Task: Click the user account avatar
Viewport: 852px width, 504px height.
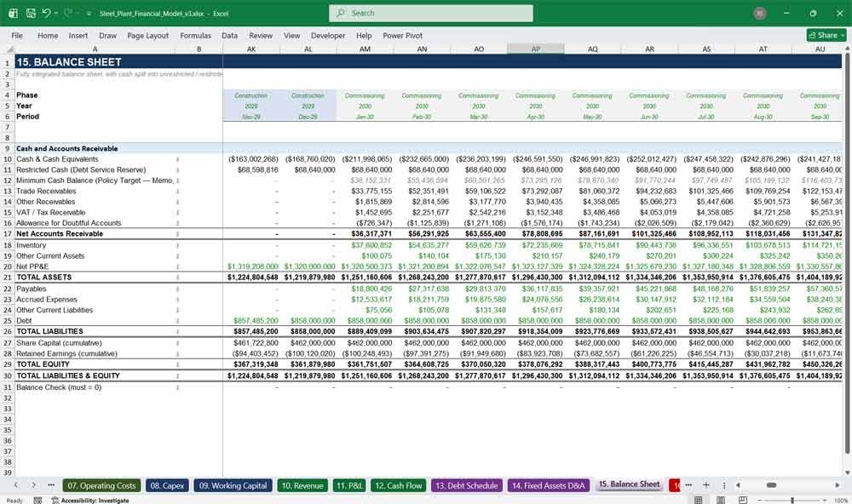Action: pyautogui.click(x=760, y=13)
